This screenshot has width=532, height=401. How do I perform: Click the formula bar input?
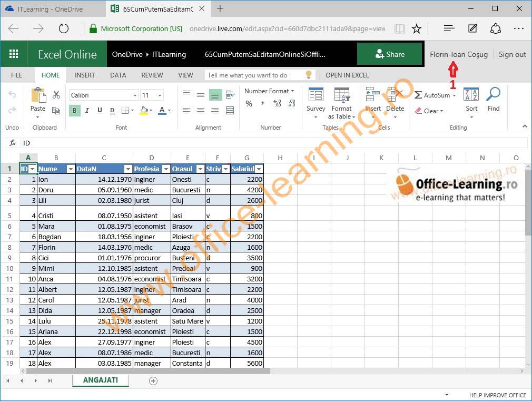274,143
